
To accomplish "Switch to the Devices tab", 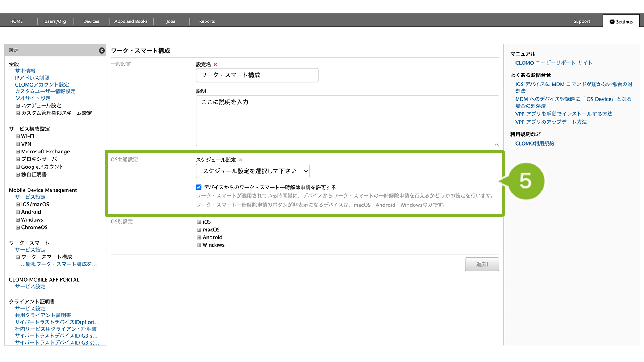I will point(91,21).
